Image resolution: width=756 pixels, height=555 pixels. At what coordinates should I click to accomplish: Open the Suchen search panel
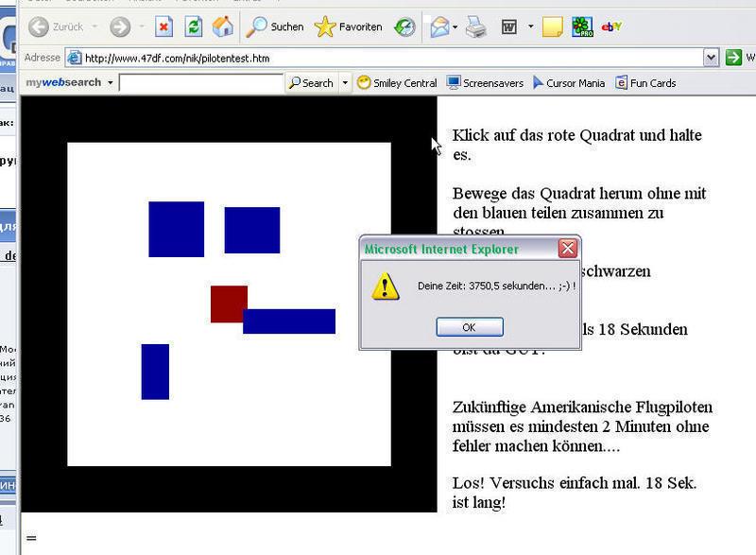click(x=275, y=27)
